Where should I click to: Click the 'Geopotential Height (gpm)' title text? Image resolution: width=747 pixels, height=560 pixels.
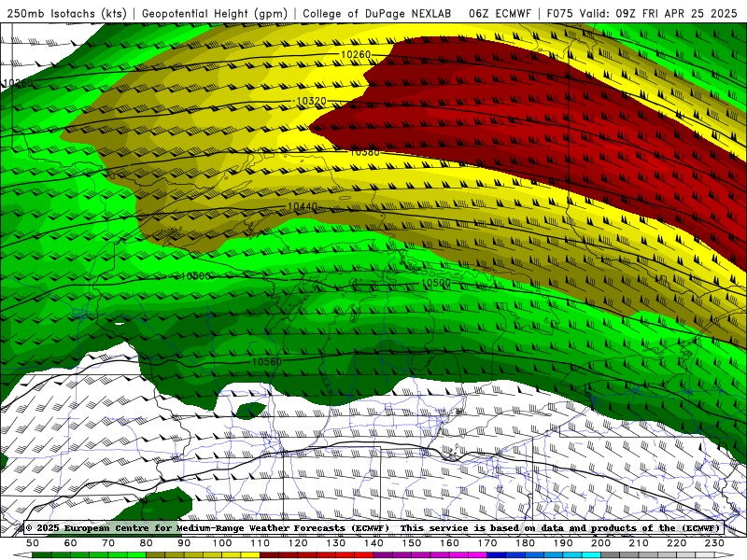click(x=215, y=13)
